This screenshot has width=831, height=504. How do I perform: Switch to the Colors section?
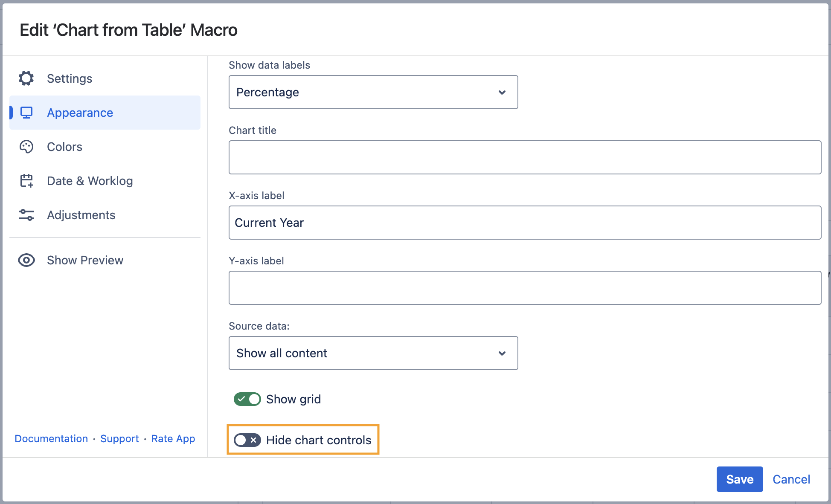(x=65, y=147)
